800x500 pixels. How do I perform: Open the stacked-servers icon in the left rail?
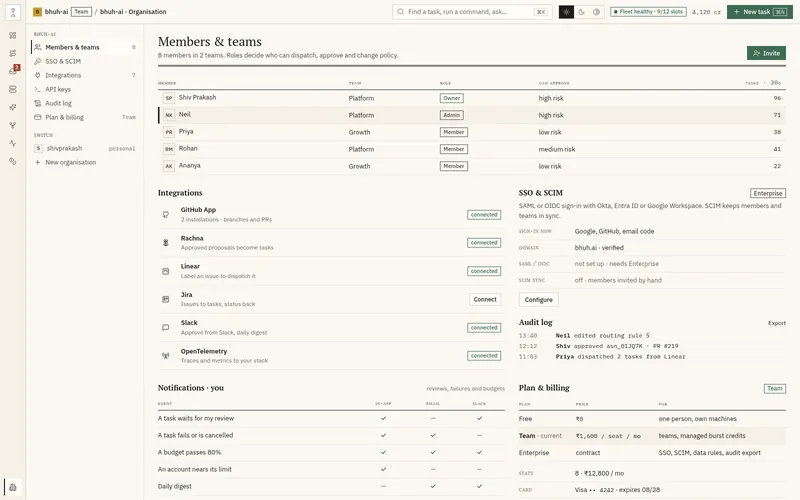pyautogui.click(x=13, y=89)
